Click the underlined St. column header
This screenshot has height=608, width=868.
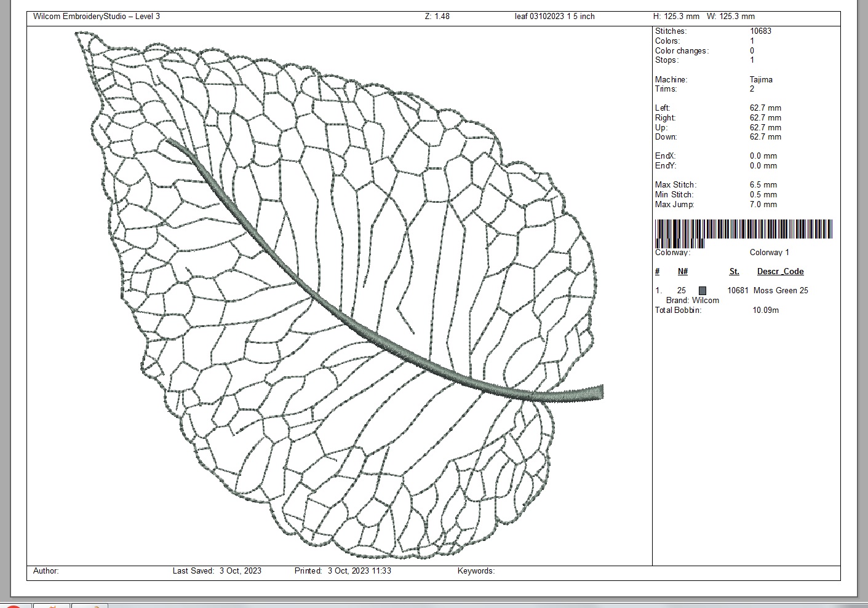coord(734,272)
